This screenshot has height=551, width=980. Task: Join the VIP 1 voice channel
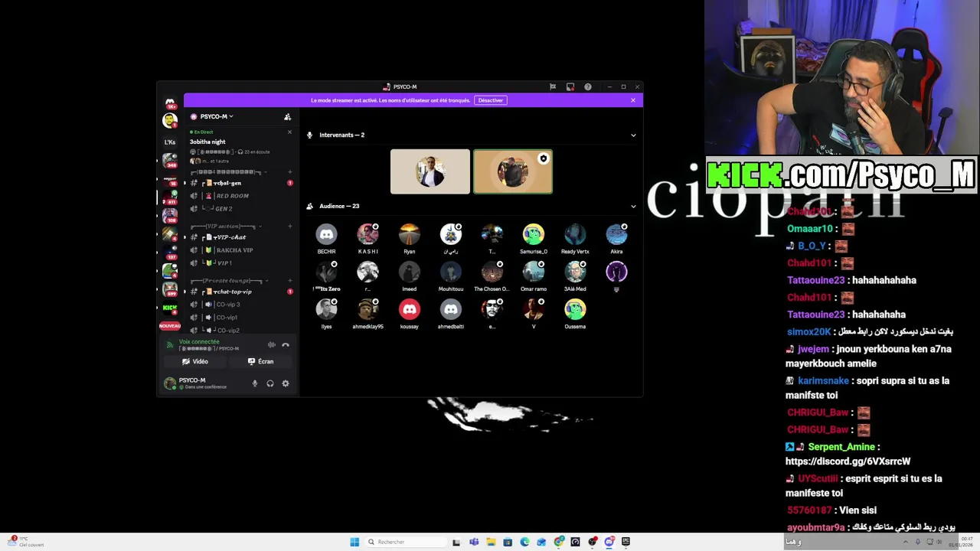[x=240, y=263]
